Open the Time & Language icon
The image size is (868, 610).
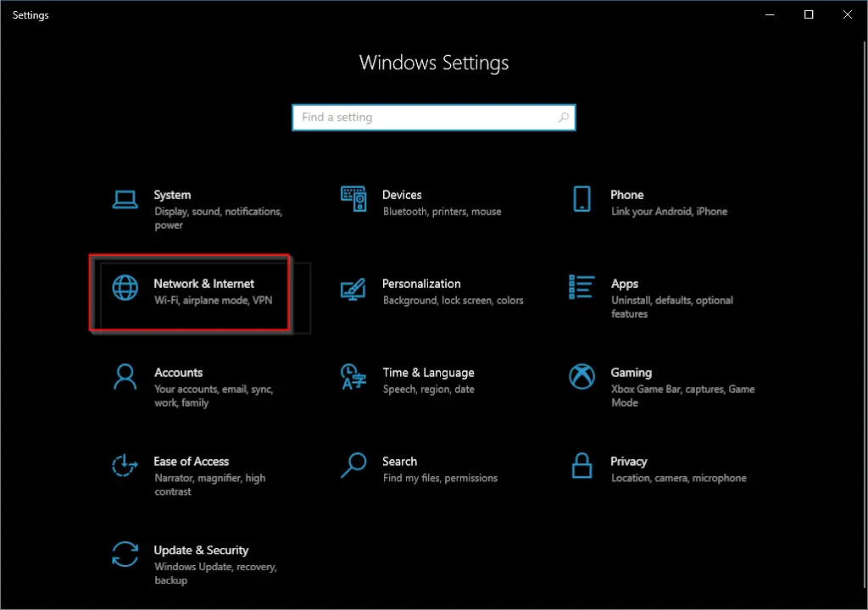point(353,377)
